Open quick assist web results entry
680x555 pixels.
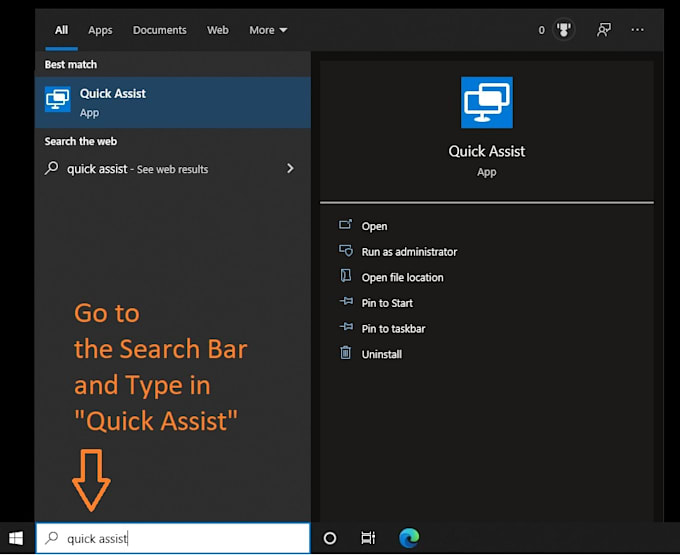(x=173, y=169)
